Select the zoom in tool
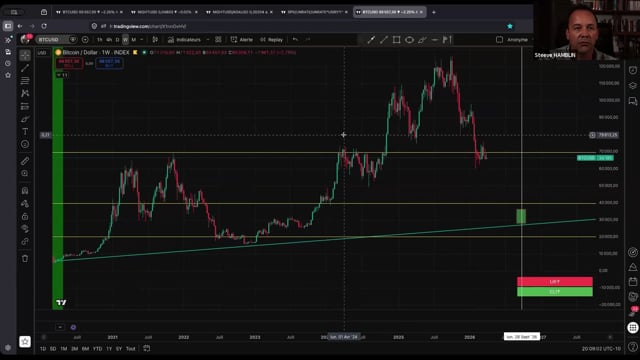This screenshot has width=640, height=360. click(x=25, y=173)
